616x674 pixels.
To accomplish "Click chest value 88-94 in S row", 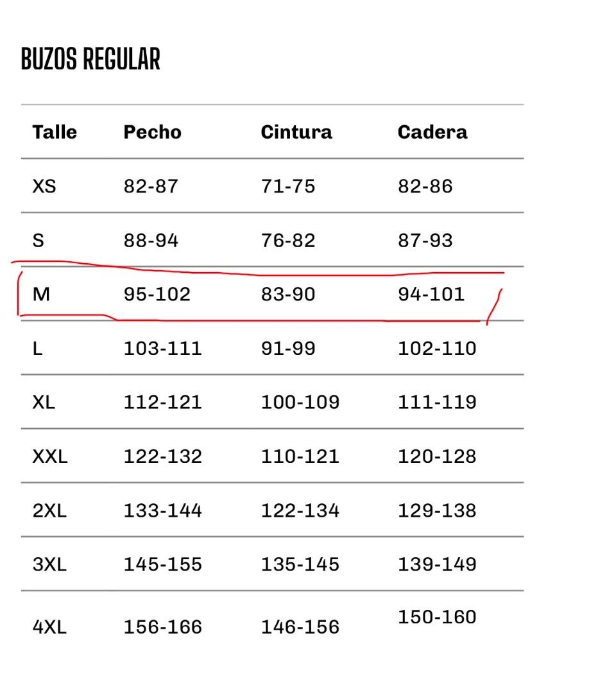I will (151, 241).
